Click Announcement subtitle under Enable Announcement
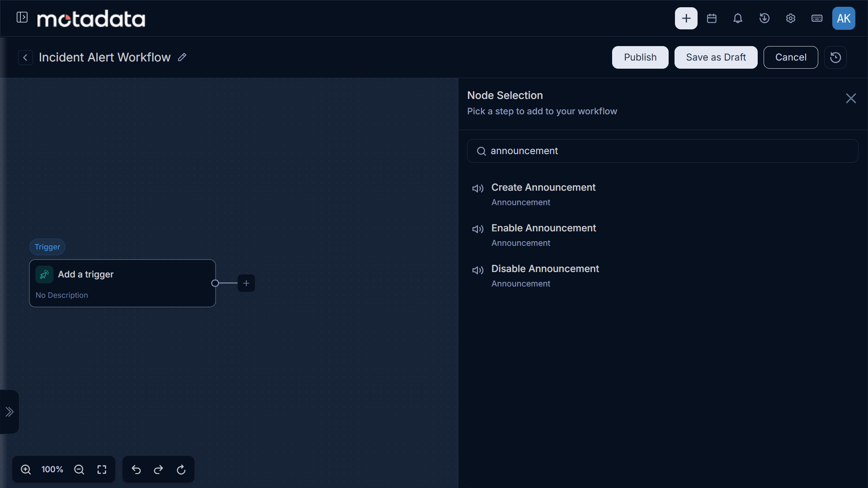This screenshot has height=488, width=868. click(x=521, y=243)
